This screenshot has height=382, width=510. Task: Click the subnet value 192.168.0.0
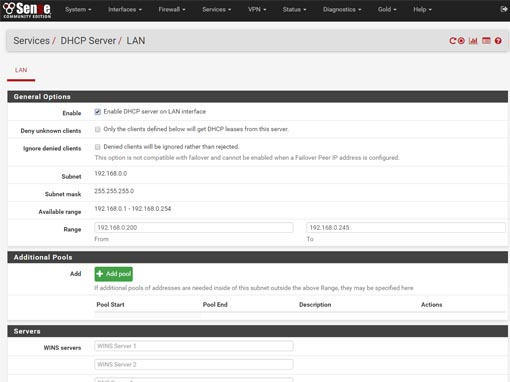[111, 174]
